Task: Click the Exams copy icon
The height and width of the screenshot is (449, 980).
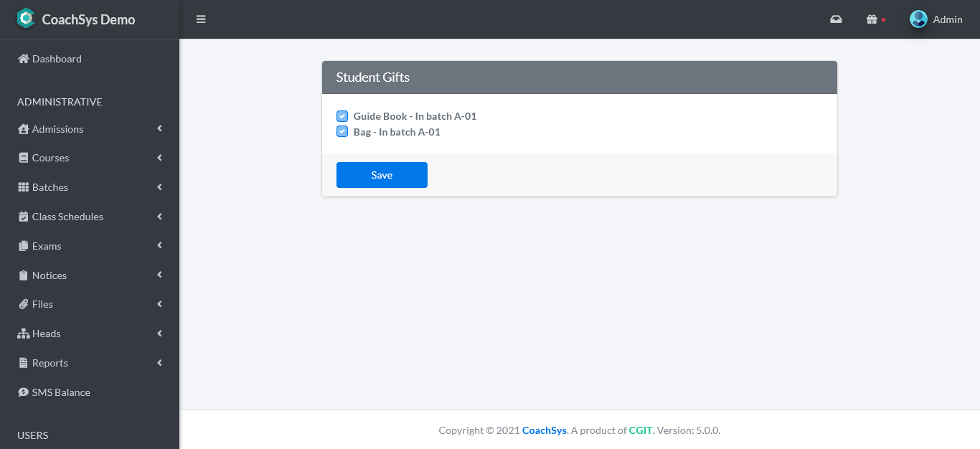Action: (24, 246)
